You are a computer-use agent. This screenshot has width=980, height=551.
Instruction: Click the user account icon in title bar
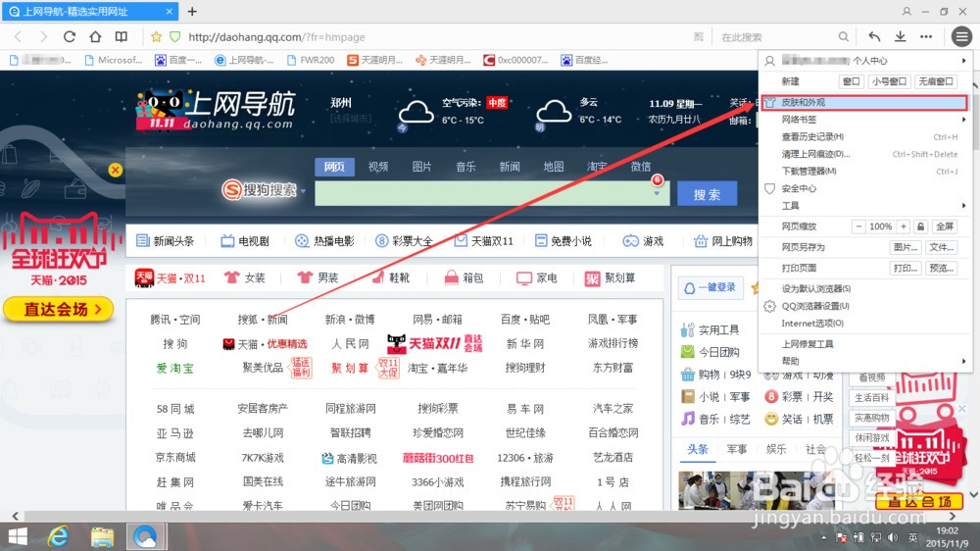[906, 11]
